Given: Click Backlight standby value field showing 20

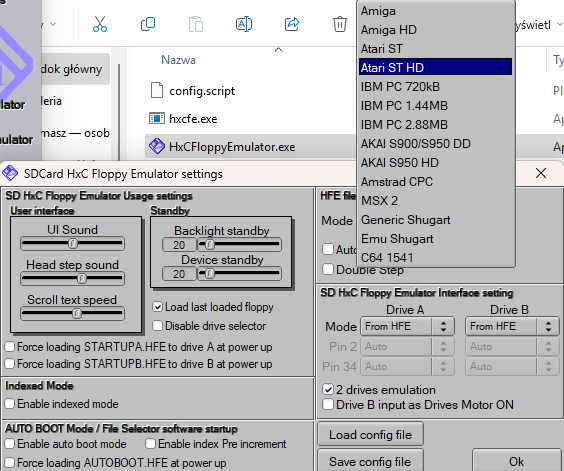Looking at the screenshot, I should (x=179, y=245).
